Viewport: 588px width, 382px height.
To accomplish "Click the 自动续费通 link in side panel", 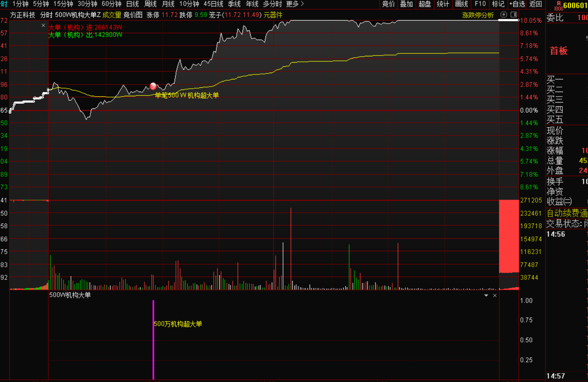I will pyautogui.click(x=567, y=213).
